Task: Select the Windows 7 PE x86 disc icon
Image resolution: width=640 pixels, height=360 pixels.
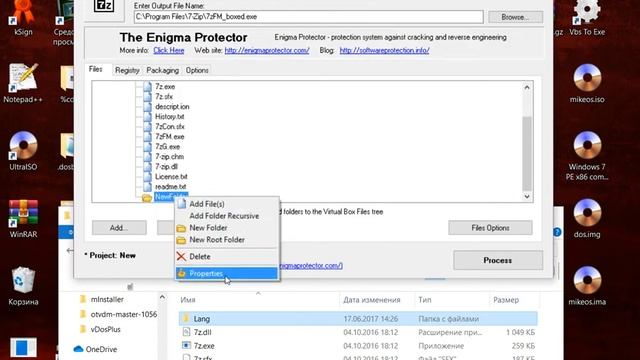Action: coord(587,155)
